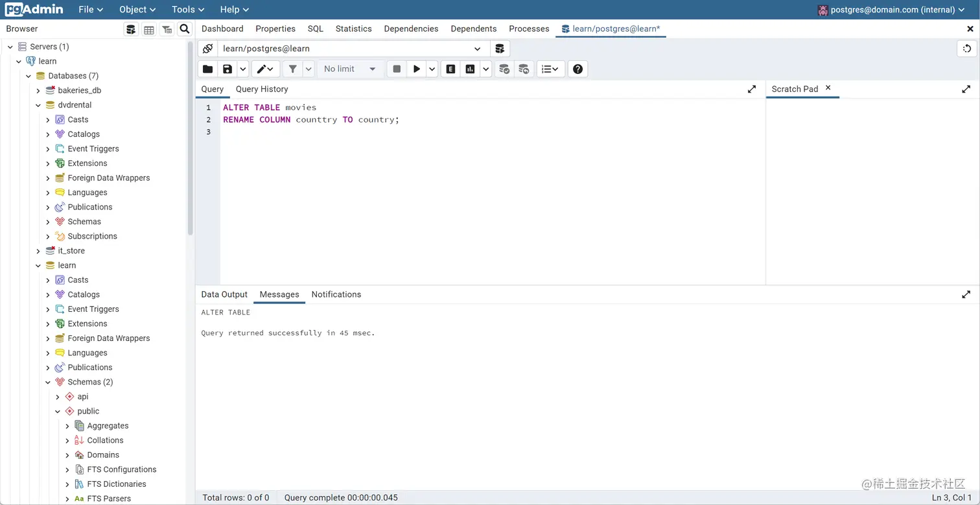Open the filter options dropdown arrow
The image size is (980, 505).
tap(309, 69)
